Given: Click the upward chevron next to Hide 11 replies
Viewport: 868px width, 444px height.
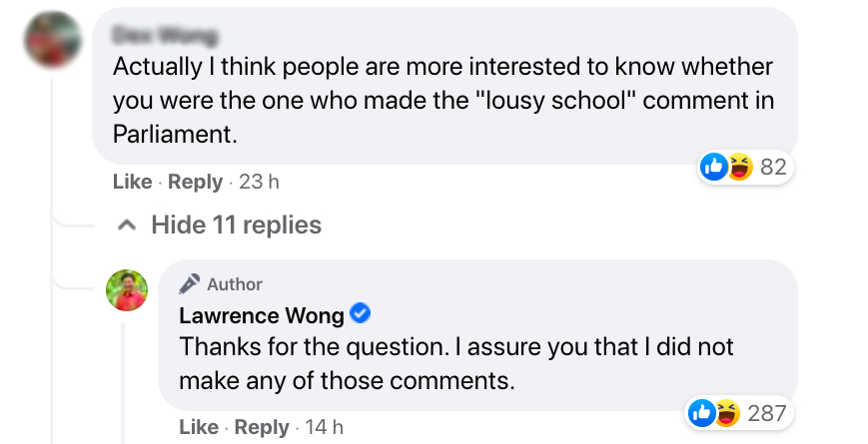Looking at the screenshot, I should tap(127, 224).
